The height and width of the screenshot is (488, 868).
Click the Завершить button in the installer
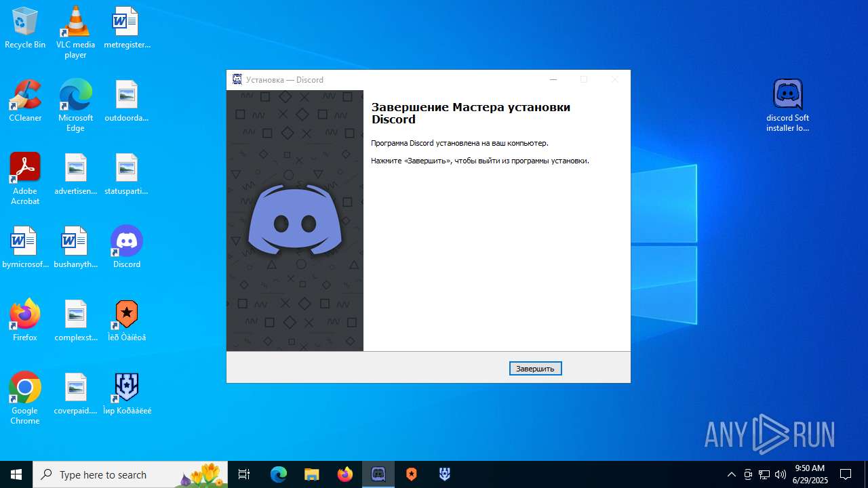[x=535, y=369]
